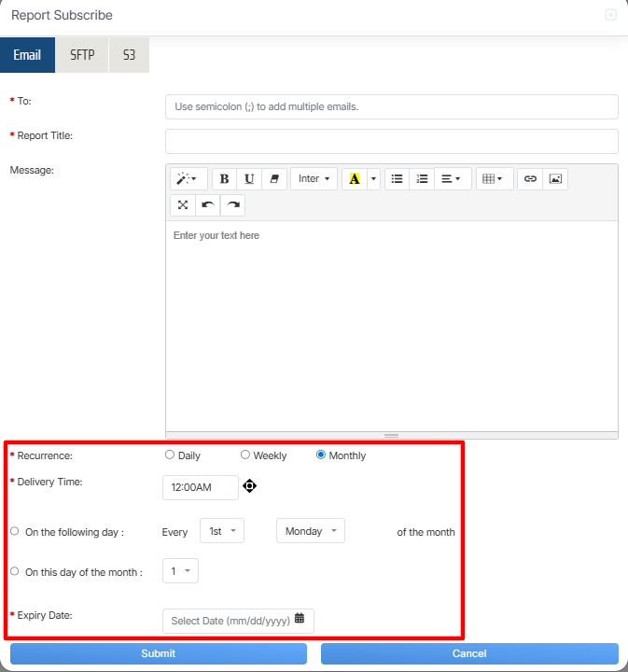Insert a numbered ordered list

tap(422, 179)
